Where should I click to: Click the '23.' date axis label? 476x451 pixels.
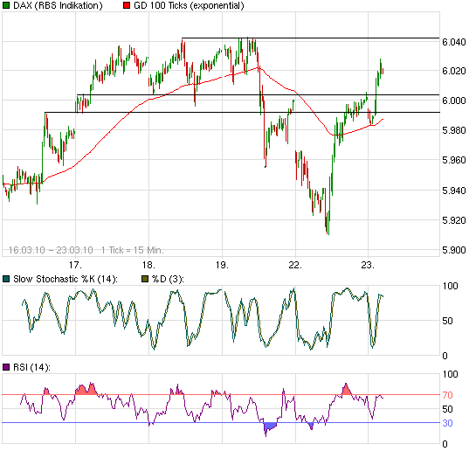[x=368, y=265]
